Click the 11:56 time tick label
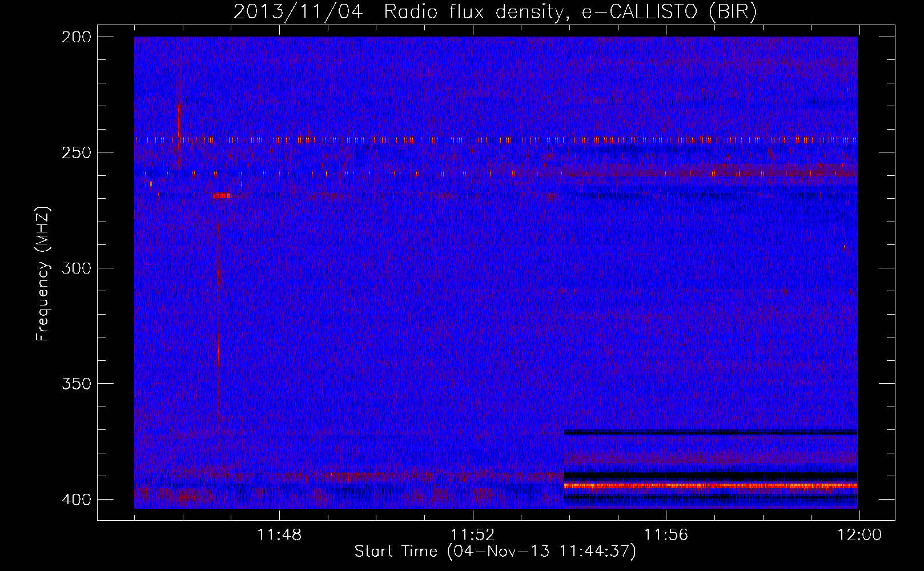 coord(666,535)
